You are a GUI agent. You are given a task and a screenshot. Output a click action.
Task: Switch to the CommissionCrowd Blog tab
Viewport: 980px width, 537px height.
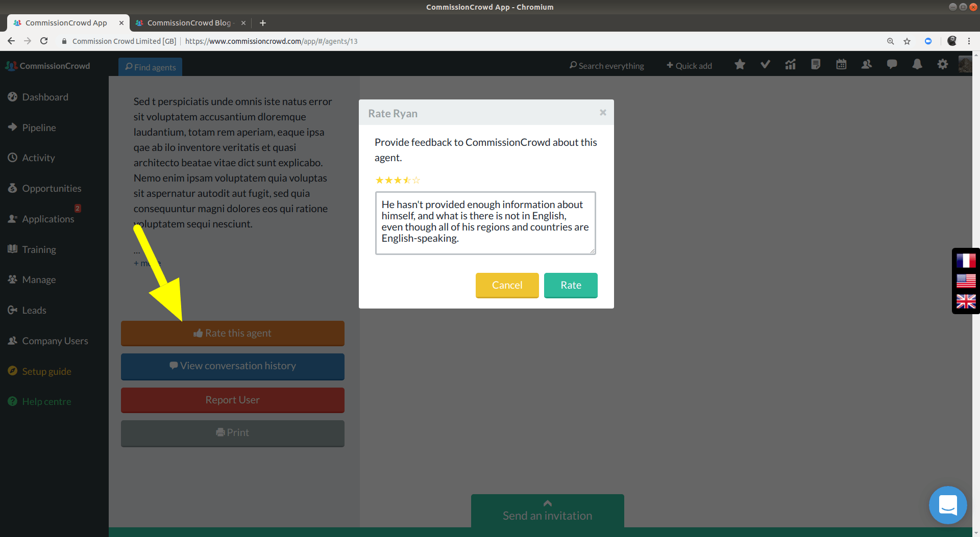pos(189,22)
